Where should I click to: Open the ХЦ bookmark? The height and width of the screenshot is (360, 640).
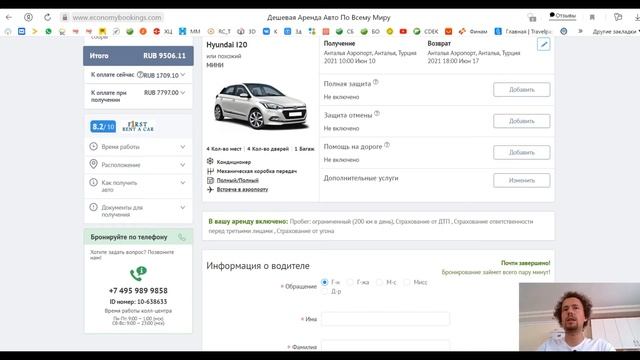coord(163,31)
